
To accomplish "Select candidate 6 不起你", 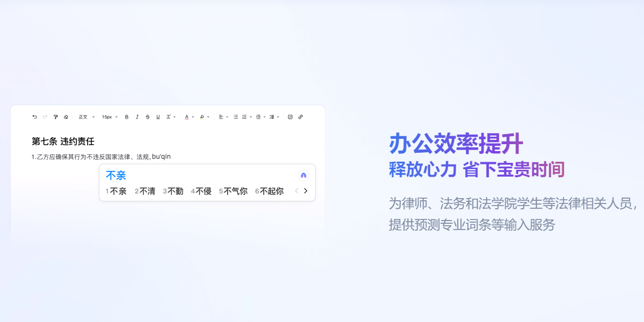I will pyautogui.click(x=269, y=191).
